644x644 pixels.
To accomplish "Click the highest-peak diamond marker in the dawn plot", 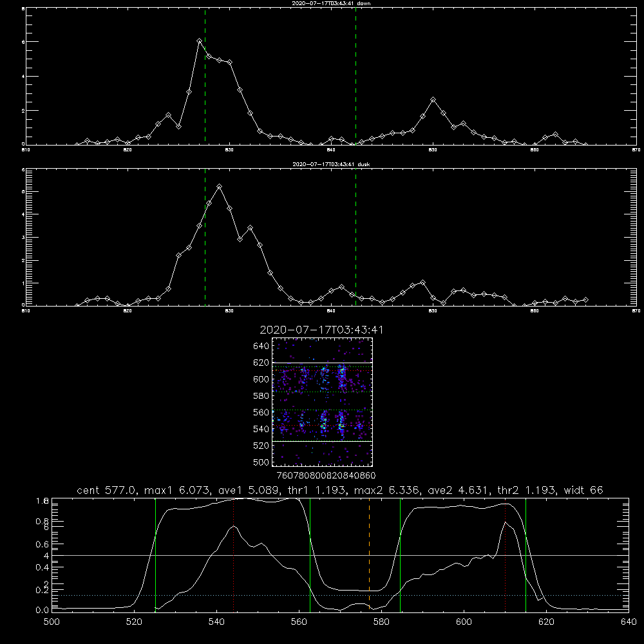I will point(199,41).
